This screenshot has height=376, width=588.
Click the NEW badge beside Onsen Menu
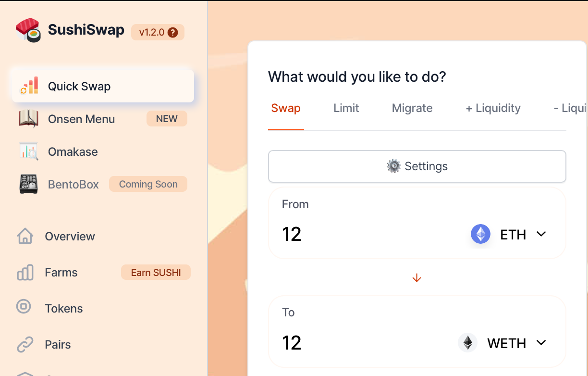point(167,119)
